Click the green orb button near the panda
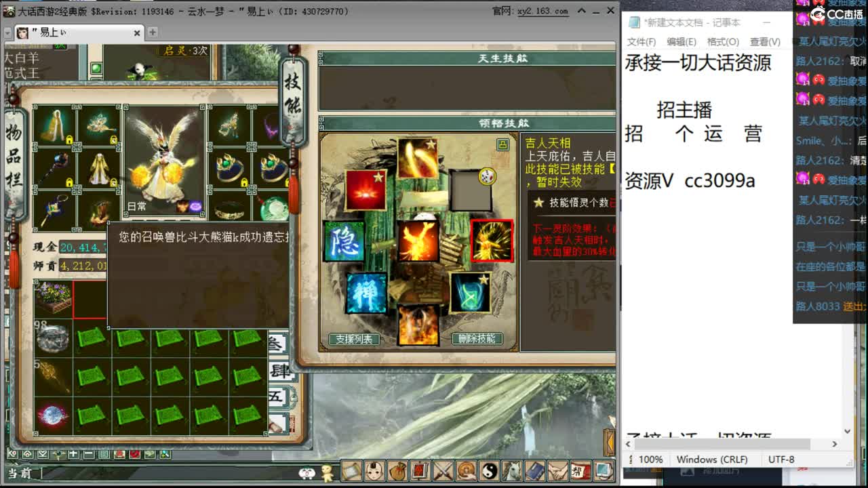 coord(96,68)
